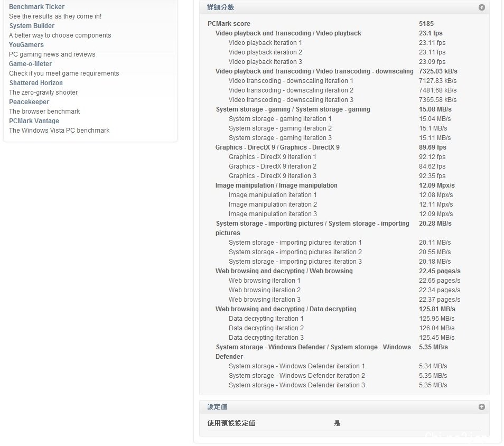The height and width of the screenshot is (446, 504).
Task: Collapse the 設定值 section arrow icon
Action: point(481,407)
